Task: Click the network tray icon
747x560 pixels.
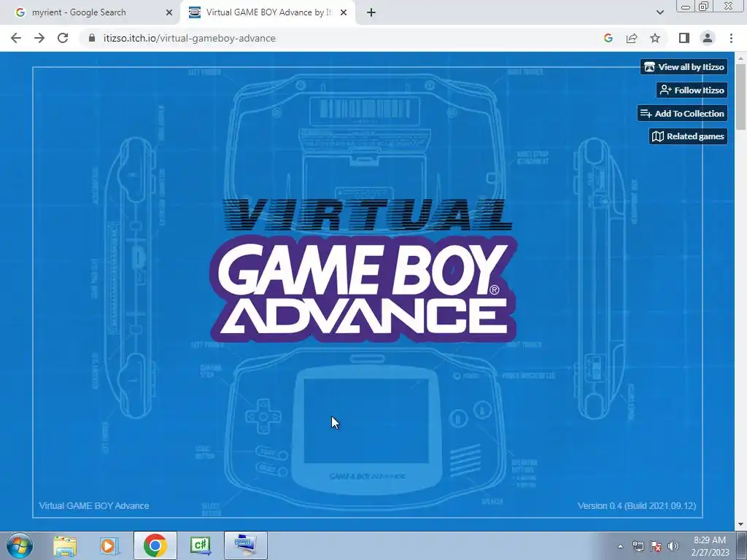Action: pos(638,546)
